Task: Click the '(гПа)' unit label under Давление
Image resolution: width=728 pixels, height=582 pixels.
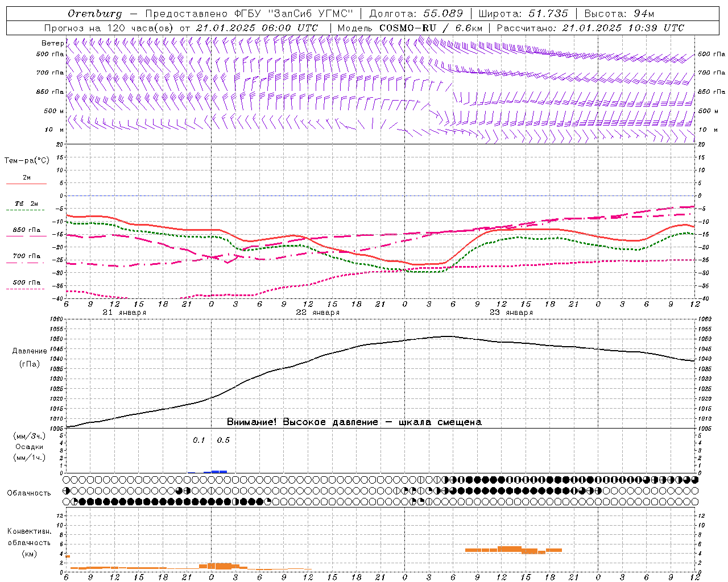Action: tap(30, 364)
